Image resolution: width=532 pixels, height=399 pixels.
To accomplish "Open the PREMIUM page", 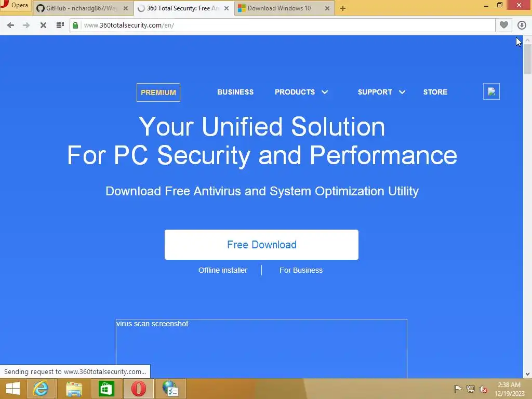I will pos(158,92).
